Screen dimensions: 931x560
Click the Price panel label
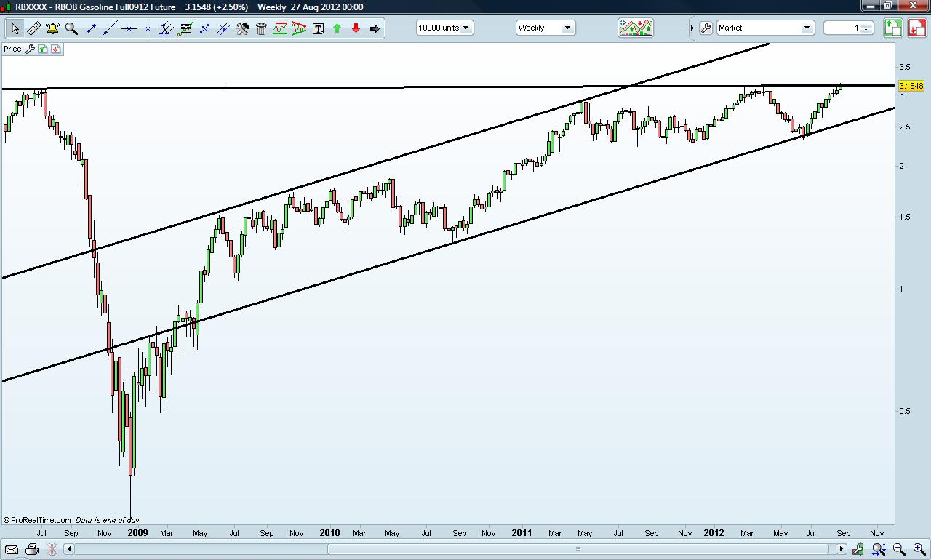tap(12, 49)
